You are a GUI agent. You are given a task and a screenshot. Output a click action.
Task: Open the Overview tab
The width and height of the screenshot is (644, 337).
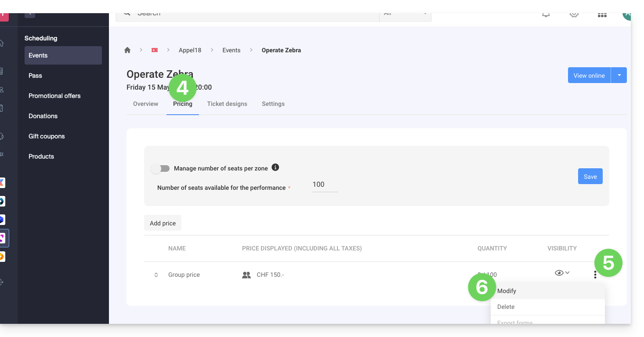pyautogui.click(x=145, y=104)
